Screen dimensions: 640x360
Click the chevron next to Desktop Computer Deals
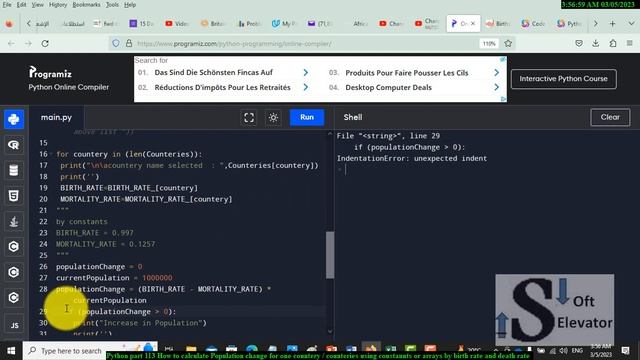(496, 87)
